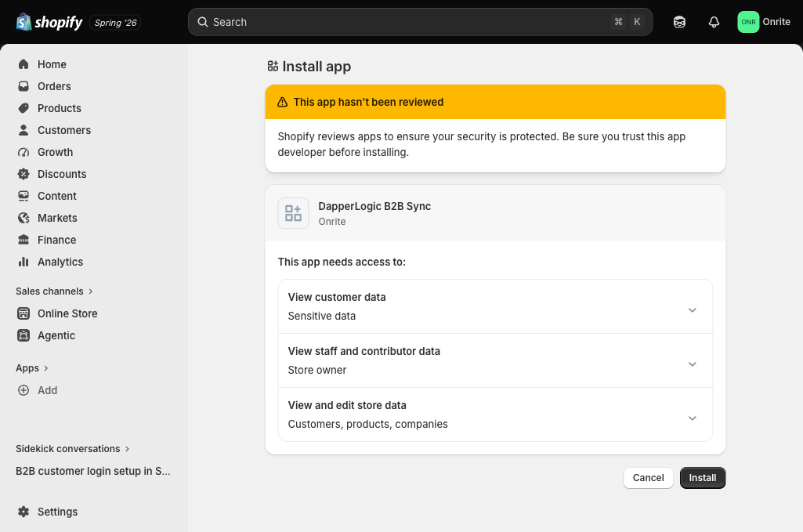
Task: Click the Analytics bar chart icon
Action: (x=24, y=262)
